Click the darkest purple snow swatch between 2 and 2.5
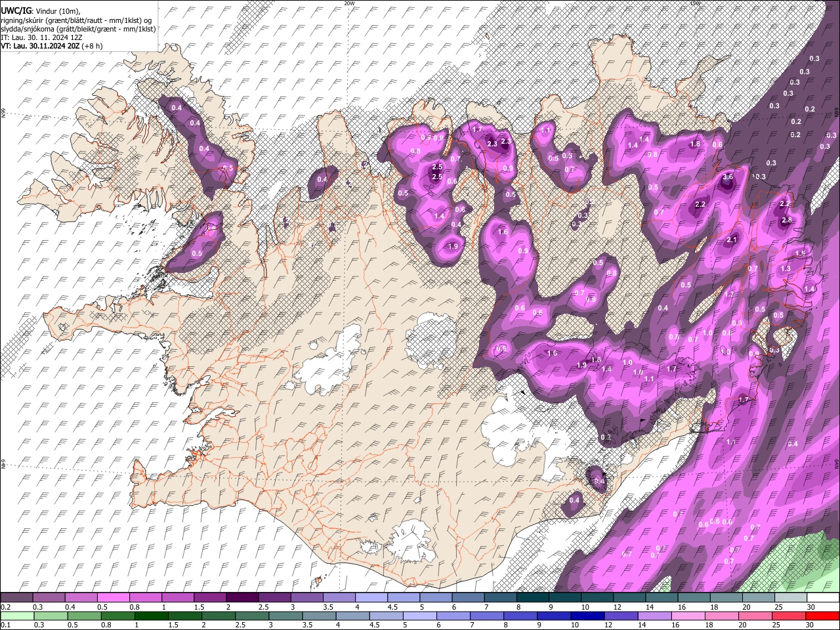 click(242, 598)
